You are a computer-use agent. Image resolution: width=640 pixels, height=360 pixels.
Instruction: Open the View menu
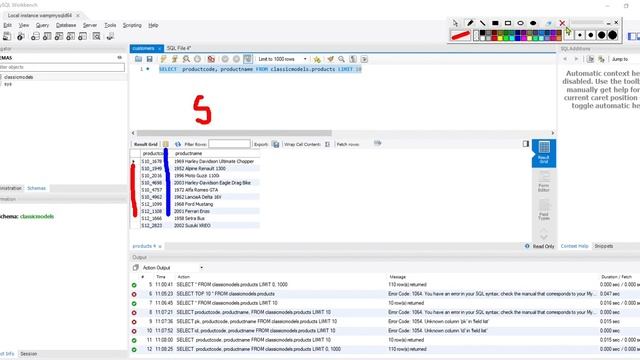(24, 25)
